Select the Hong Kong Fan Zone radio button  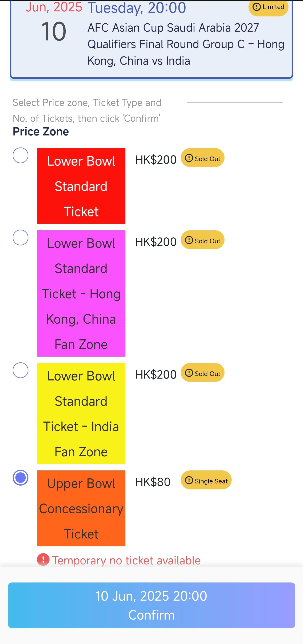click(x=20, y=237)
